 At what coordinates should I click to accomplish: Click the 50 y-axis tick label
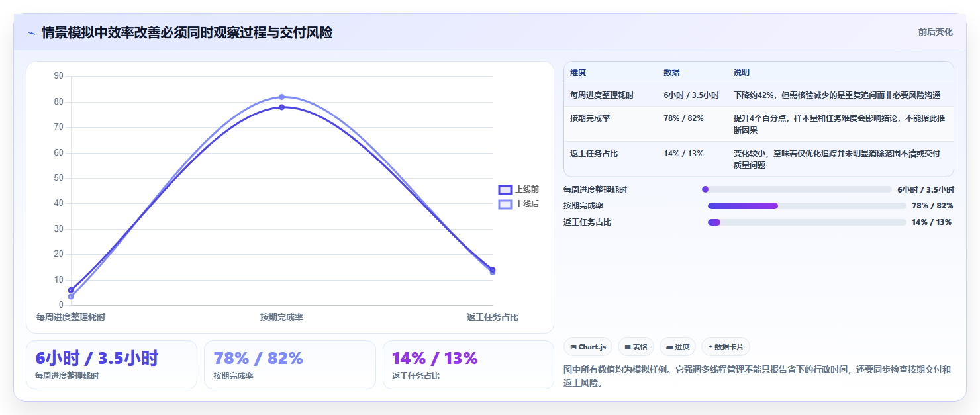pos(58,178)
